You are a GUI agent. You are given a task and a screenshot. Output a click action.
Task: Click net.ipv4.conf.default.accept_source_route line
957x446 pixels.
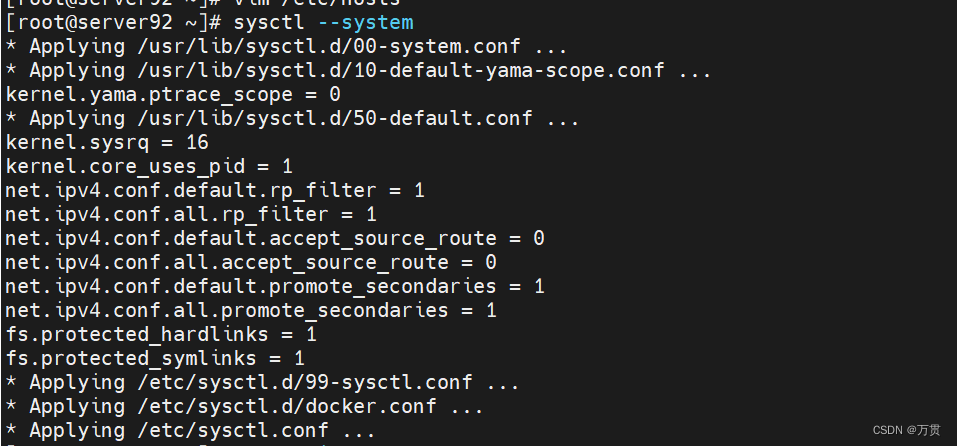click(275, 239)
